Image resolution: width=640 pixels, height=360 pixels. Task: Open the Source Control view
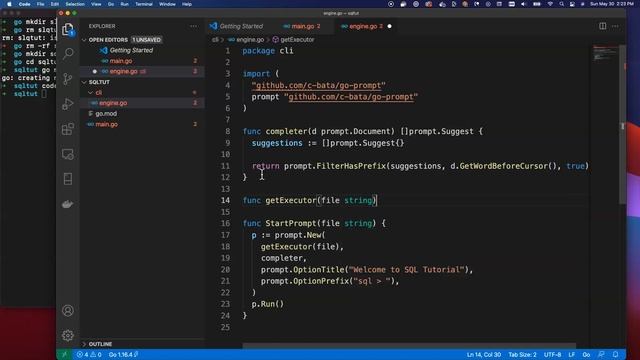point(68,78)
